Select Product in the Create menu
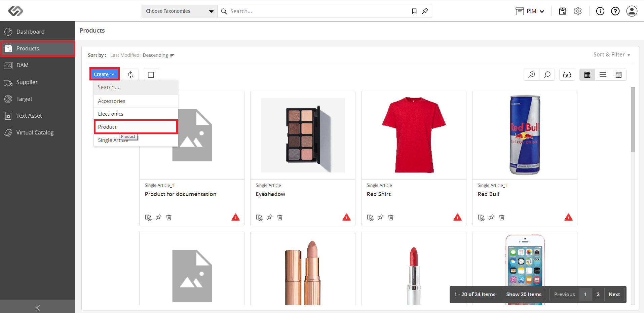This screenshot has width=644, height=313. pyautogui.click(x=136, y=127)
